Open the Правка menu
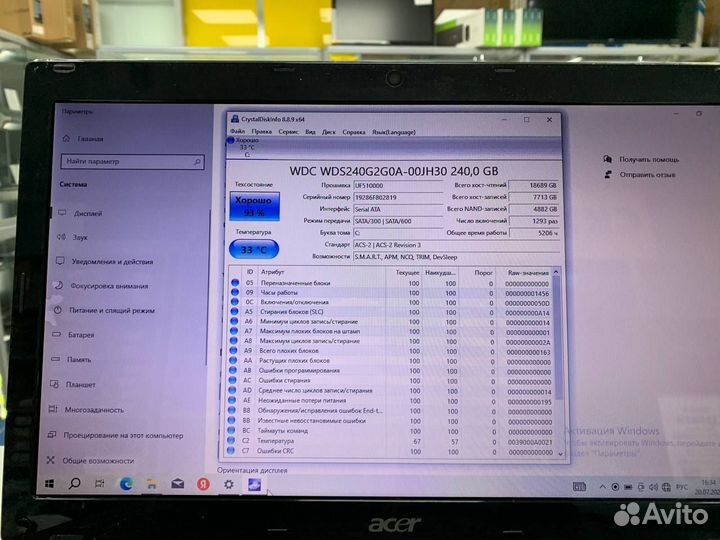 tap(261, 132)
